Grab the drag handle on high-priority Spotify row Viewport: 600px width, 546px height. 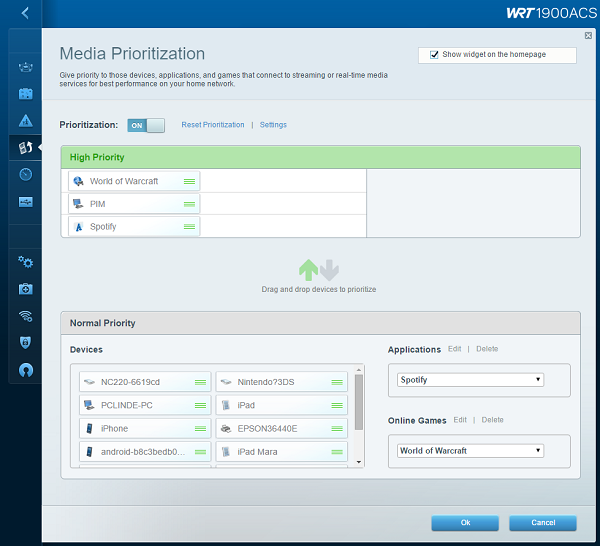tap(189, 227)
